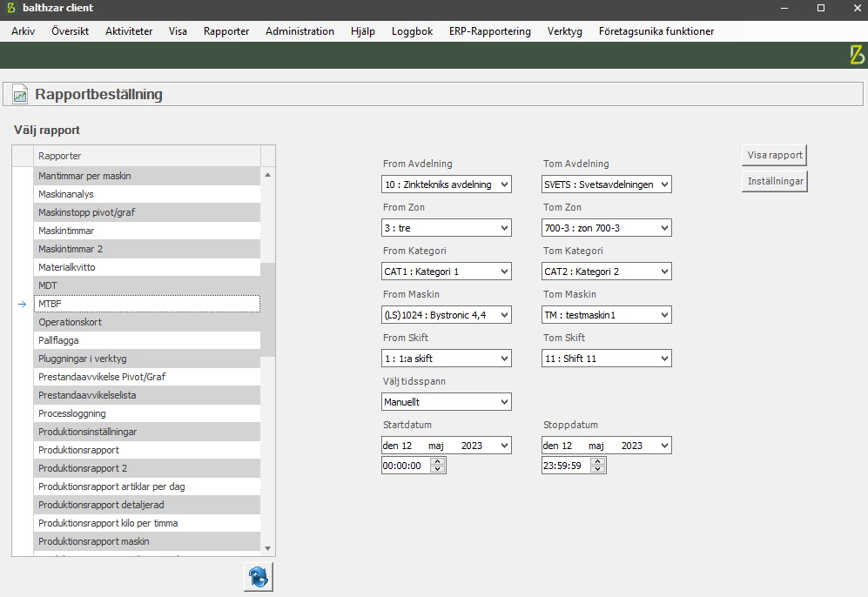Open the Stoppdatum date picker
The width and height of the screenshot is (868, 597).
pos(664,446)
